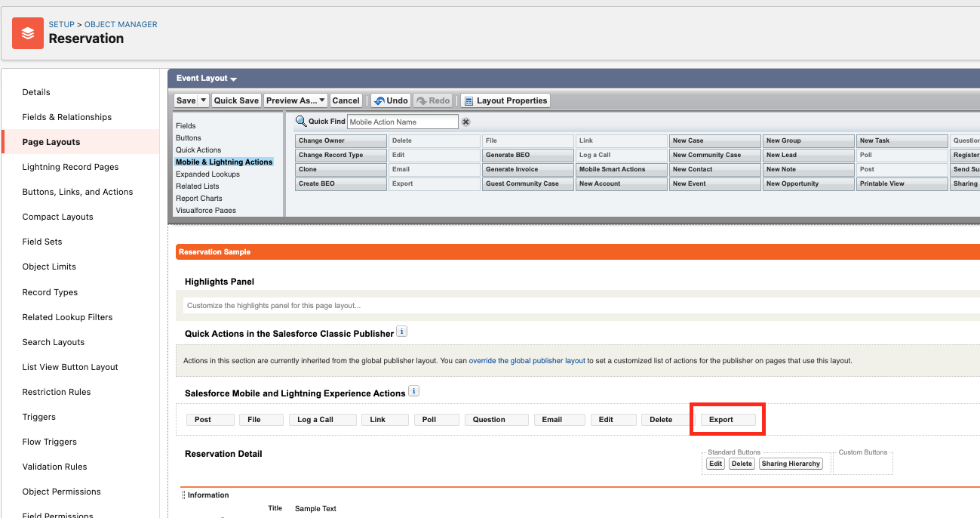Click the Sharing Hierarchy standard button
980x518 pixels.
[x=791, y=464]
